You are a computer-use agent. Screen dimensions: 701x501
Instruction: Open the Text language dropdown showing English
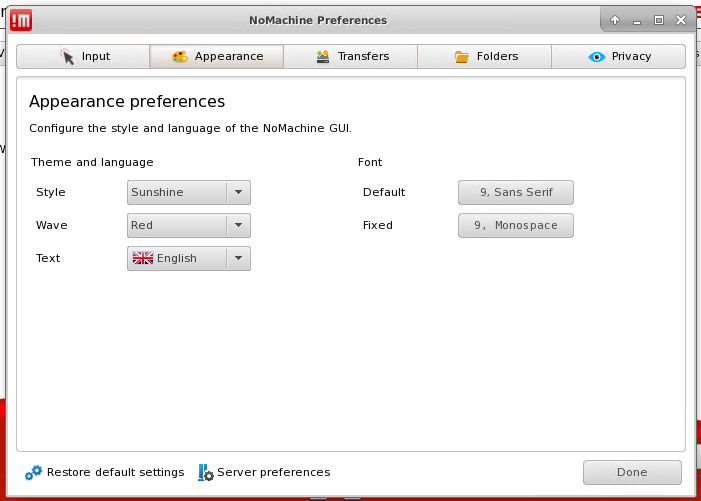point(189,258)
